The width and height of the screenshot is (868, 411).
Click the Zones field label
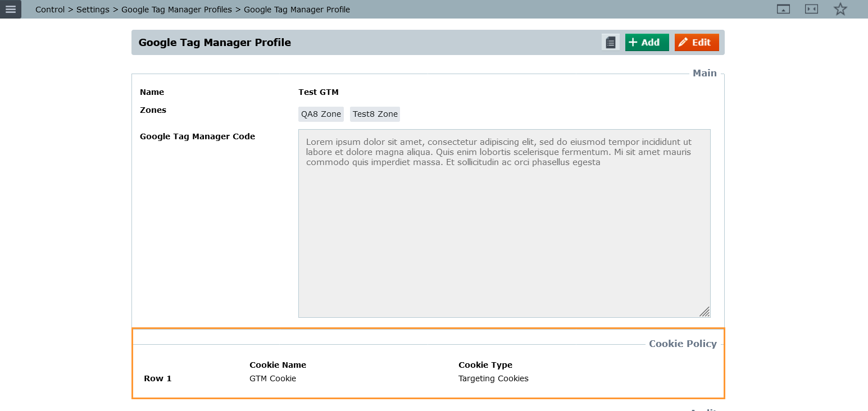[153, 110]
